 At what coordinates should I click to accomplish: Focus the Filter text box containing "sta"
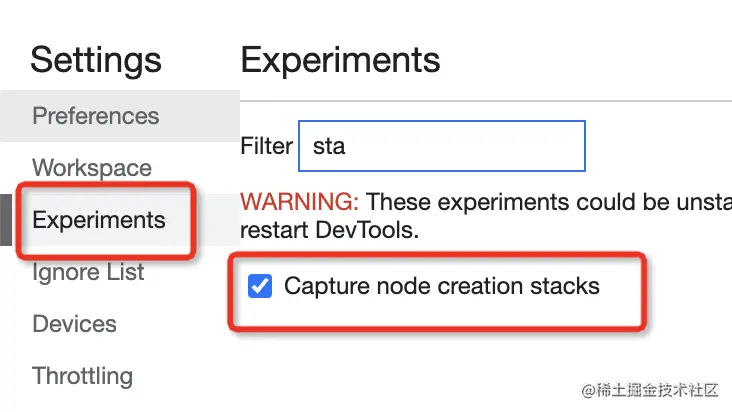point(442,146)
